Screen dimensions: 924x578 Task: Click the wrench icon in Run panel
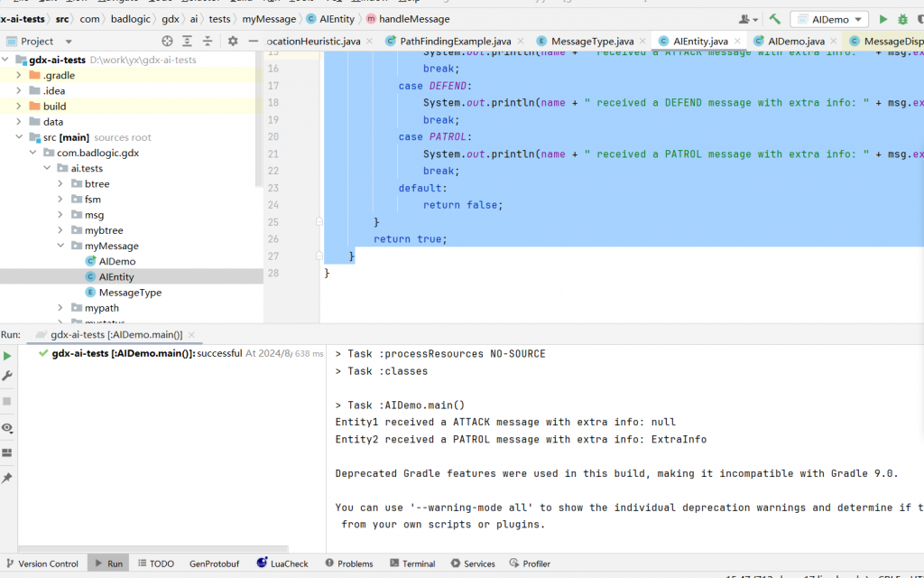point(7,376)
